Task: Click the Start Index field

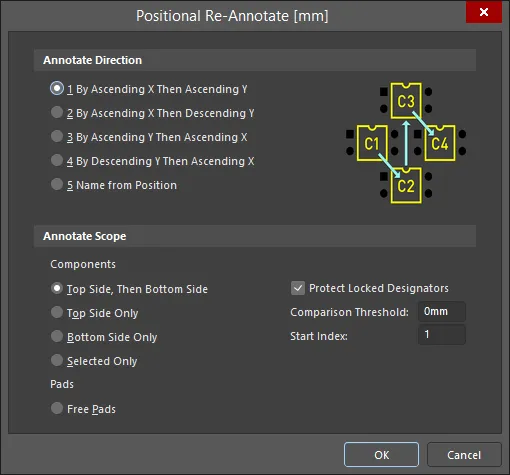Action: 442,335
